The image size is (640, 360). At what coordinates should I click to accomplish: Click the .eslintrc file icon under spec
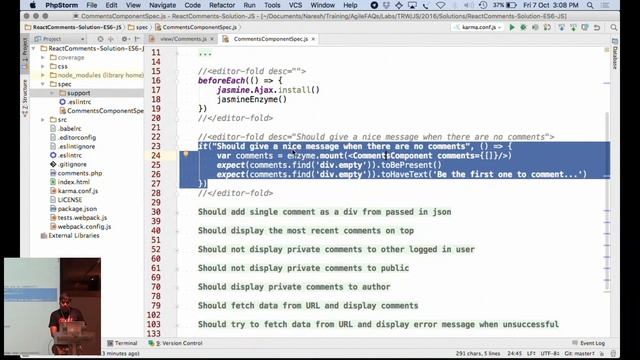[62, 102]
